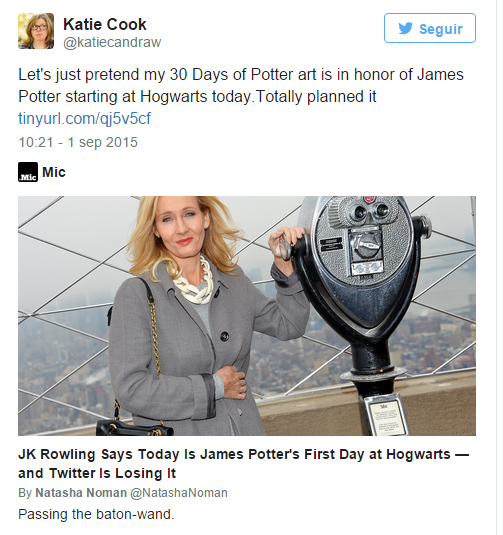
Task: Open Katie Cook's profile avatar
Action: 36,31
